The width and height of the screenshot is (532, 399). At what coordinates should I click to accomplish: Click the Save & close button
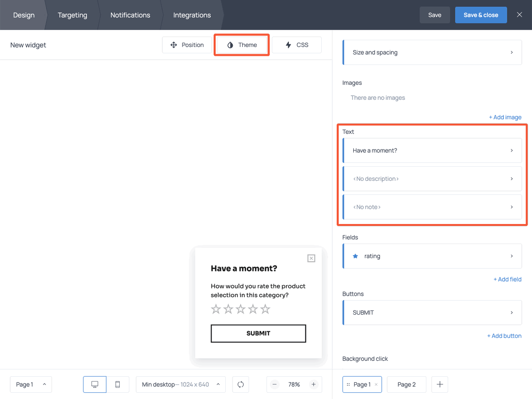click(x=481, y=15)
